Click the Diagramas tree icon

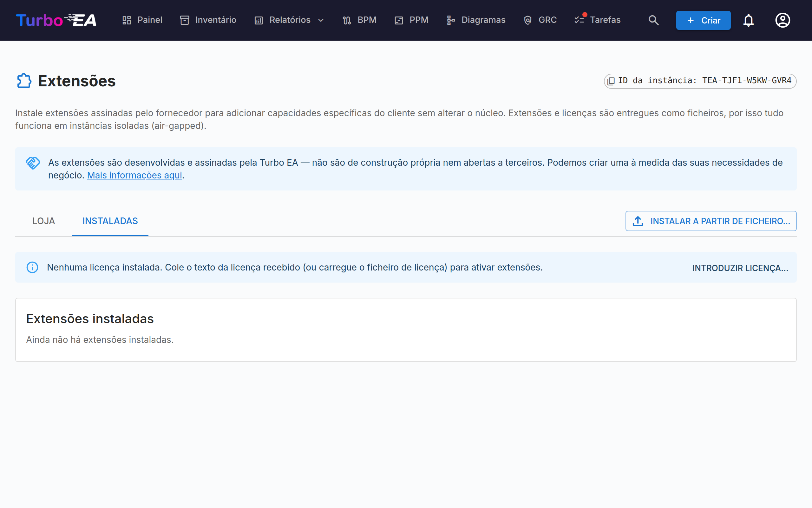451,20
